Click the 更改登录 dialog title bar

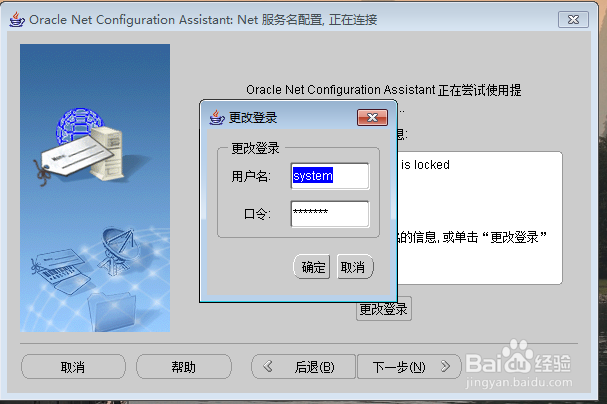290,117
